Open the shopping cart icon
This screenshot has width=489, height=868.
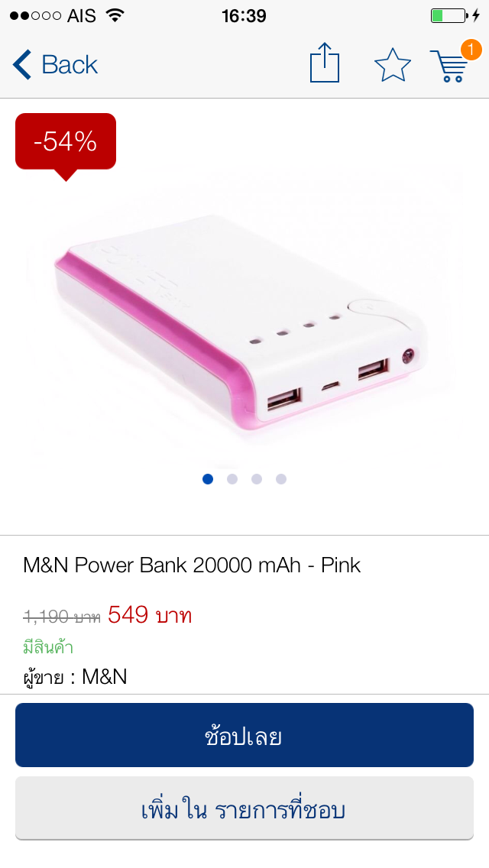coord(449,66)
